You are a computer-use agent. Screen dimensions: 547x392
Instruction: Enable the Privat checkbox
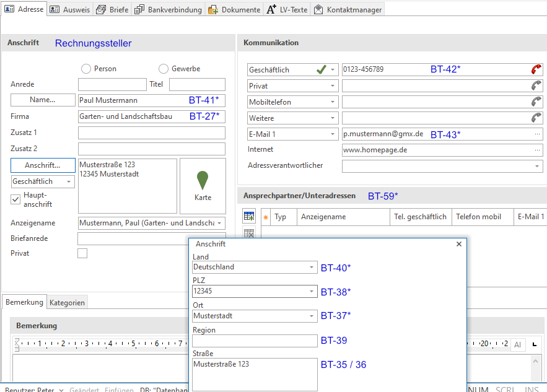(82, 253)
